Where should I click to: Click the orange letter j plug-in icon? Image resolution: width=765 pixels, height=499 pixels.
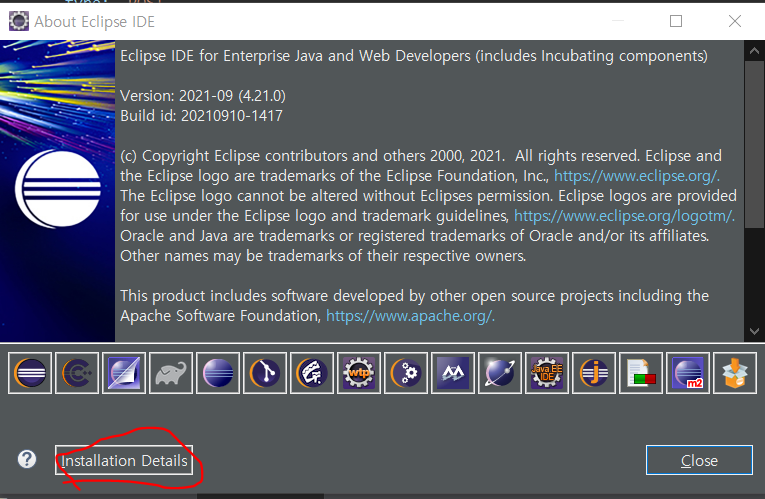click(x=594, y=373)
